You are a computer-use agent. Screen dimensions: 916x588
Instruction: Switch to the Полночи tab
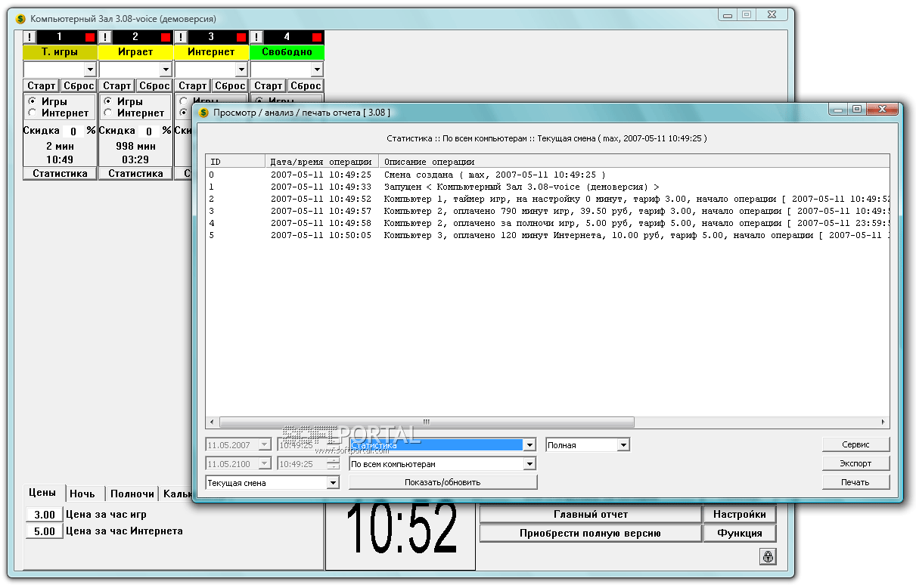pos(132,494)
